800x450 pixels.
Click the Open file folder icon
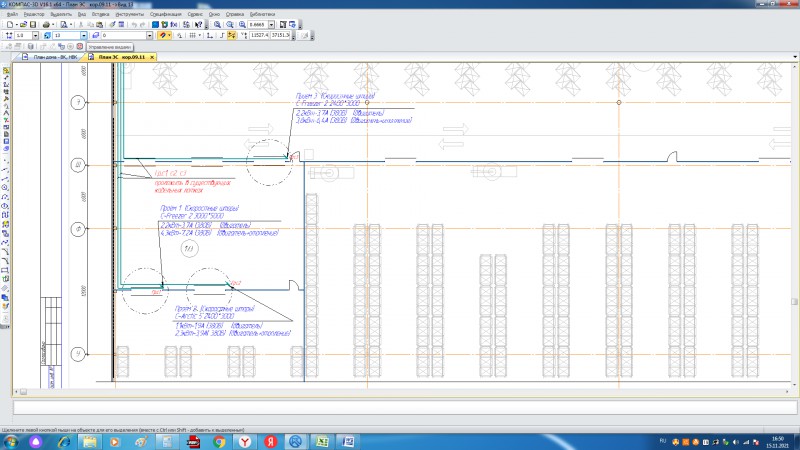pyautogui.click(x=23, y=24)
